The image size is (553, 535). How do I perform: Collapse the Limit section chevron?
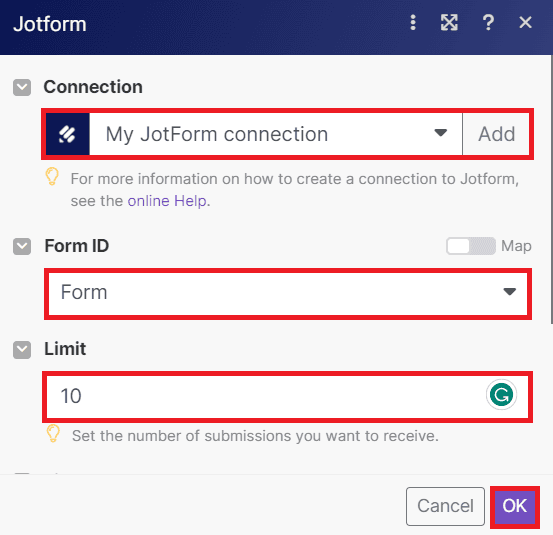click(x=22, y=349)
